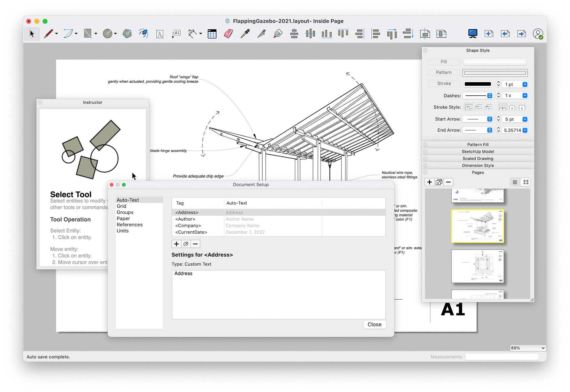Add a new Auto-Text tag
This screenshot has width=570, height=392.
176,244
